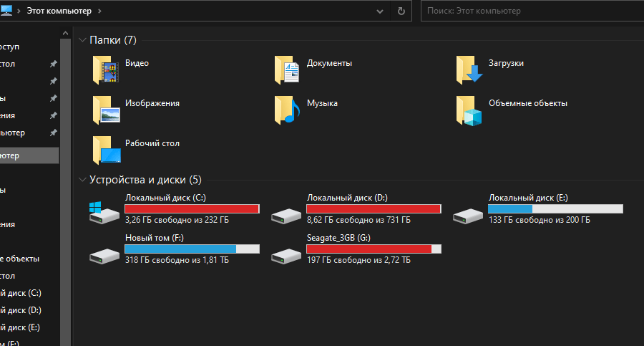Click the Этот компьютер breadcrumb
Image resolution: width=644 pixels, height=346 pixels.
(59, 11)
